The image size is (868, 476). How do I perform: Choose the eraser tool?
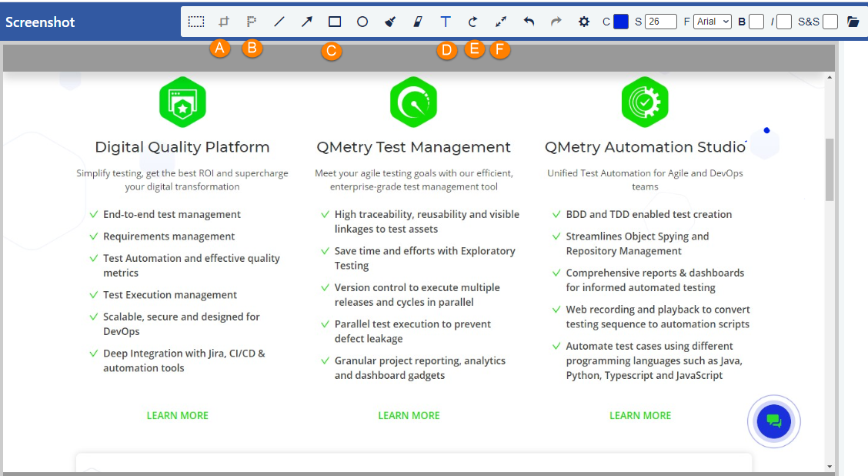pos(417,21)
